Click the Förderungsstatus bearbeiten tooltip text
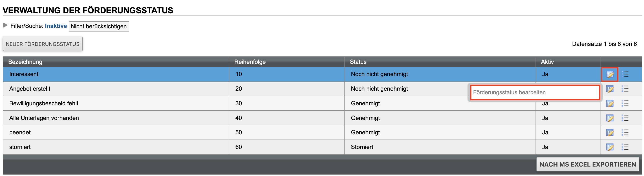This screenshot has height=176, width=644. click(x=509, y=93)
